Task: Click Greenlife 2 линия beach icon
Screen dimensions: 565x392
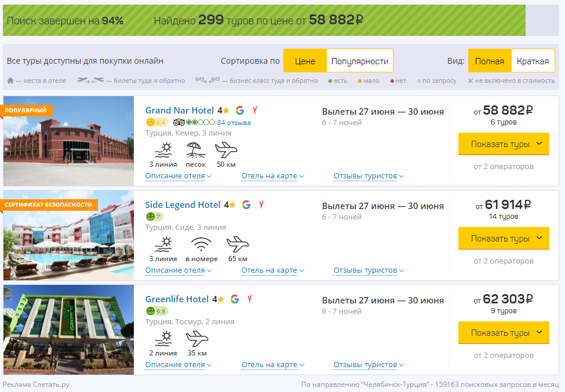Action: [x=163, y=339]
